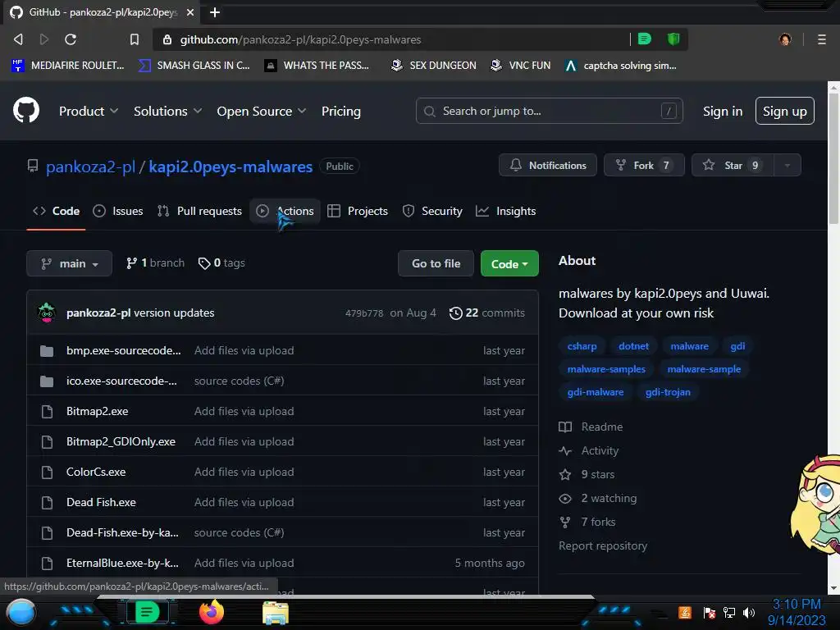Expand the Solutions menu

pos(167,111)
